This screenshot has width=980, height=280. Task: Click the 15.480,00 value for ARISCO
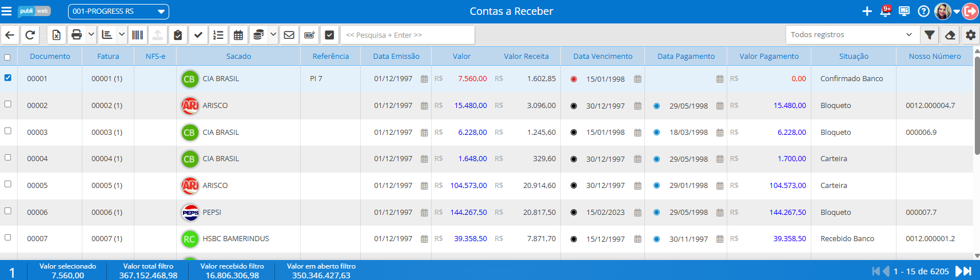click(471, 106)
